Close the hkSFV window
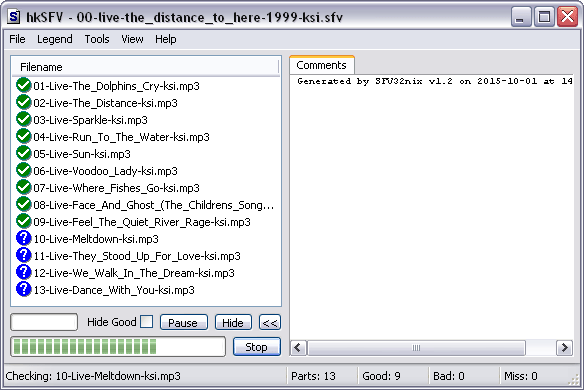Image resolution: width=584 pixels, height=390 pixels. pos(567,17)
